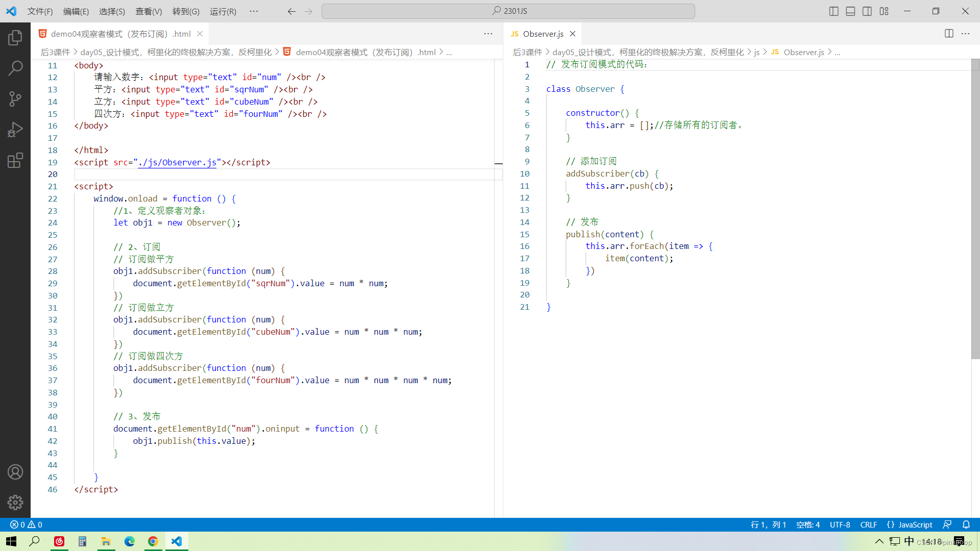Toggle primary side bar visibility
The width and height of the screenshot is (980, 551).
[834, 11]
